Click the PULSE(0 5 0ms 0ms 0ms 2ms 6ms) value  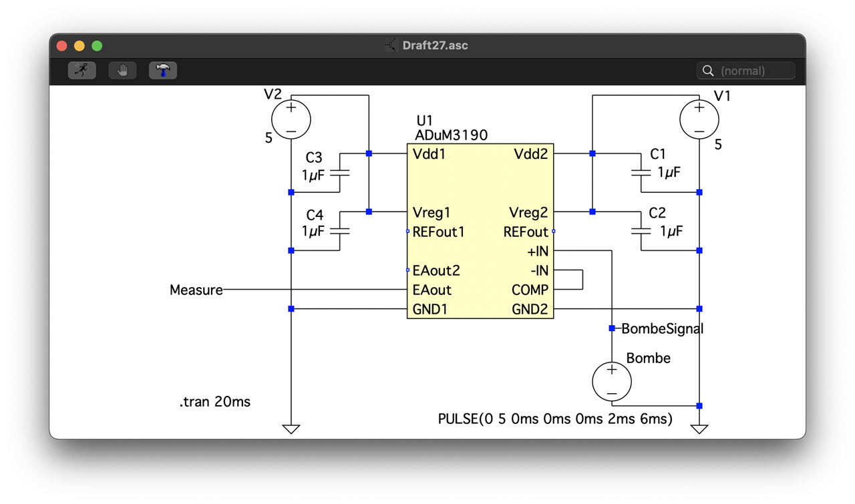(555, 419)
